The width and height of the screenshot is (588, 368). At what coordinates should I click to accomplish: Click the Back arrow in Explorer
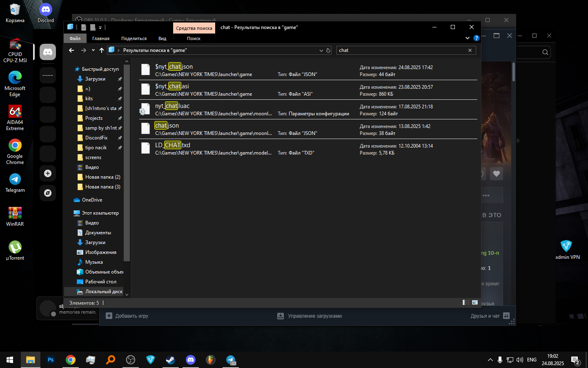point(71,50)
